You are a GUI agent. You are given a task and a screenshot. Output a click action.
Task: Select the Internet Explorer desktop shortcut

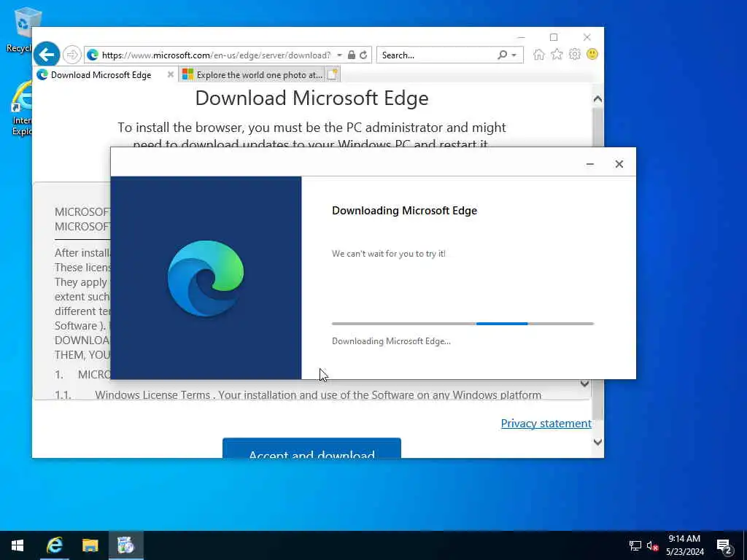click(21, 109)
